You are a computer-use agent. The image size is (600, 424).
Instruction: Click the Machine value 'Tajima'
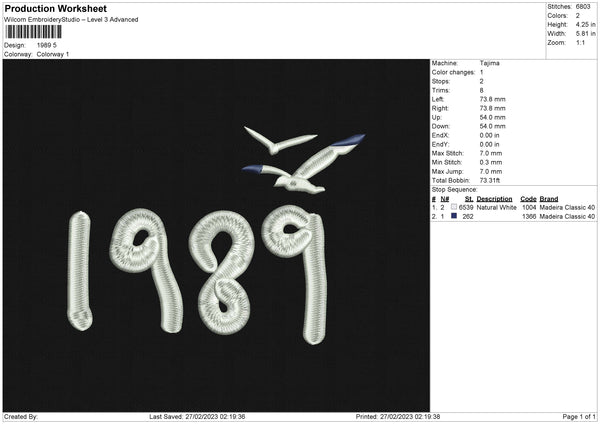tap(489, 63)
